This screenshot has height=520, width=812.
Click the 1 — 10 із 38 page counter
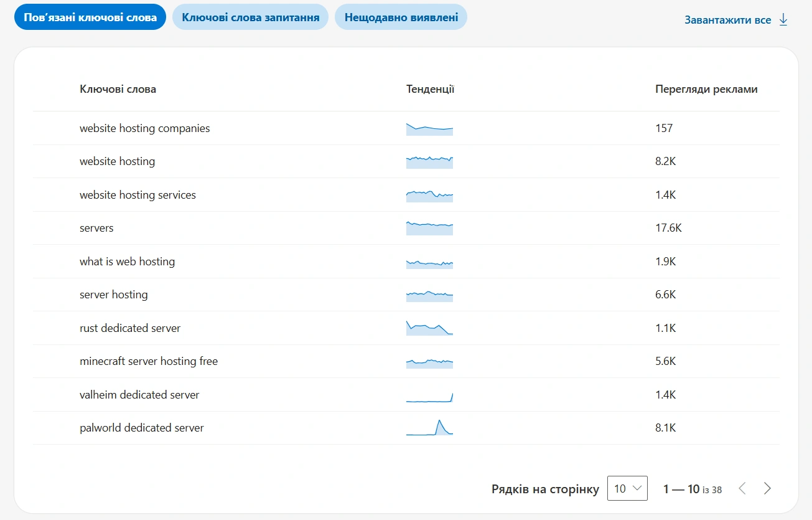[x=693, y=489]
